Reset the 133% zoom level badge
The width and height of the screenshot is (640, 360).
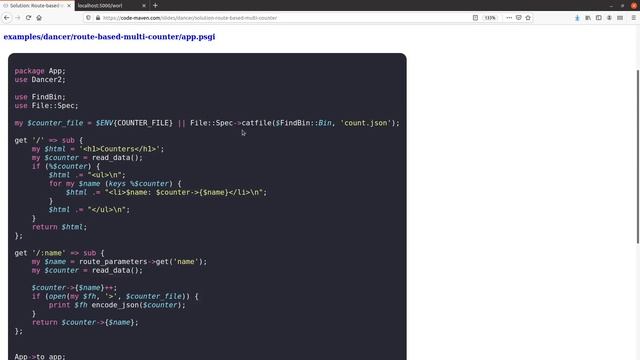489,18
